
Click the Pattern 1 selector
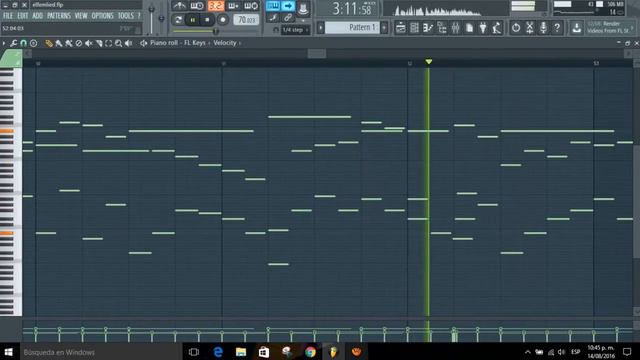352,27
